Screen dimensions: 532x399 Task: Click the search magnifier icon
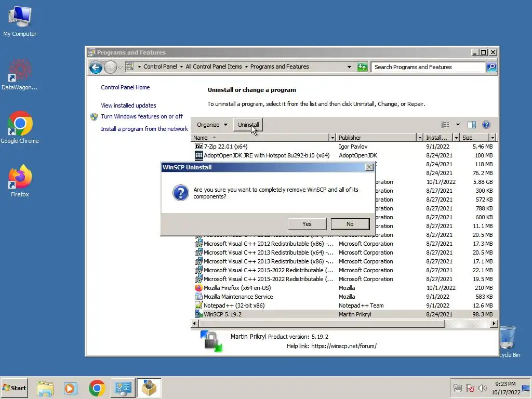pyautogui.click(x=491, y=67)
